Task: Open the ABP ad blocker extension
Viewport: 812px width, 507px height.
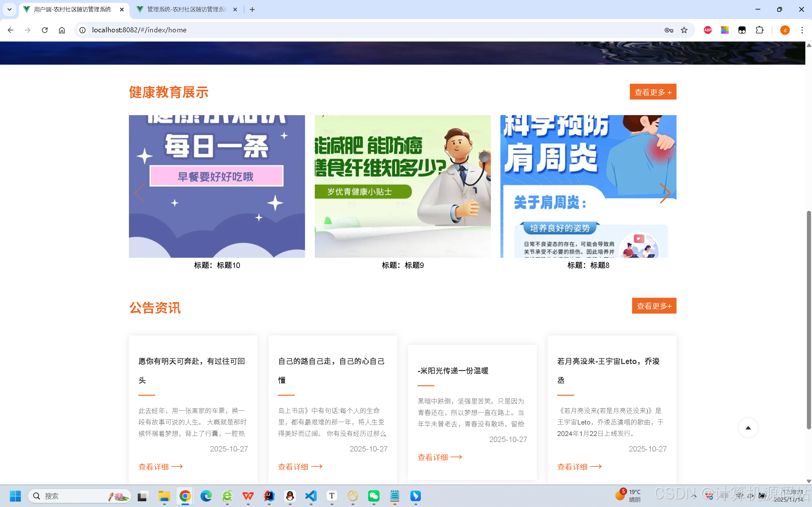Action: (708, 30)
